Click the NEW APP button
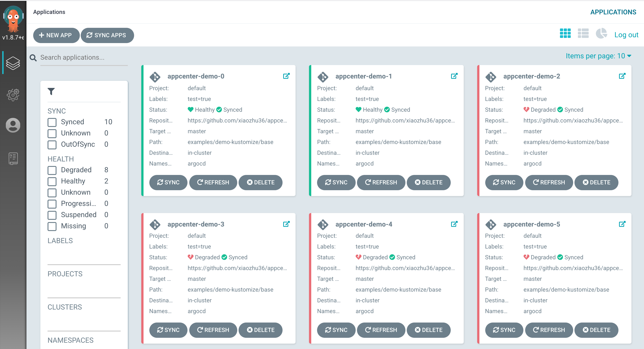This screenshot has width=644, height=349. (56, 35)
